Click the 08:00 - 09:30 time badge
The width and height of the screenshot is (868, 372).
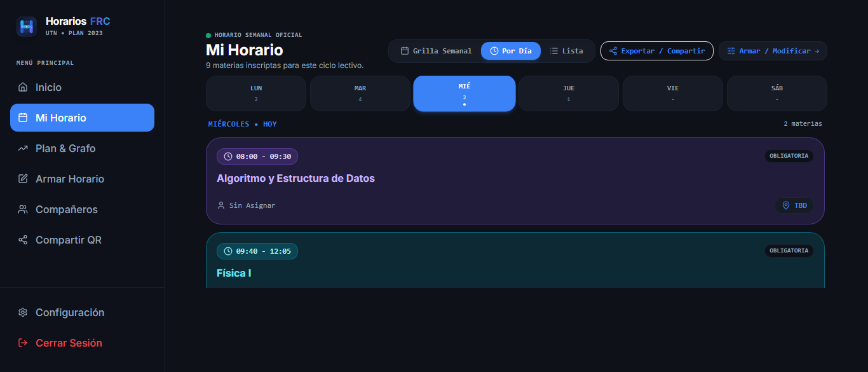point(257,156)
